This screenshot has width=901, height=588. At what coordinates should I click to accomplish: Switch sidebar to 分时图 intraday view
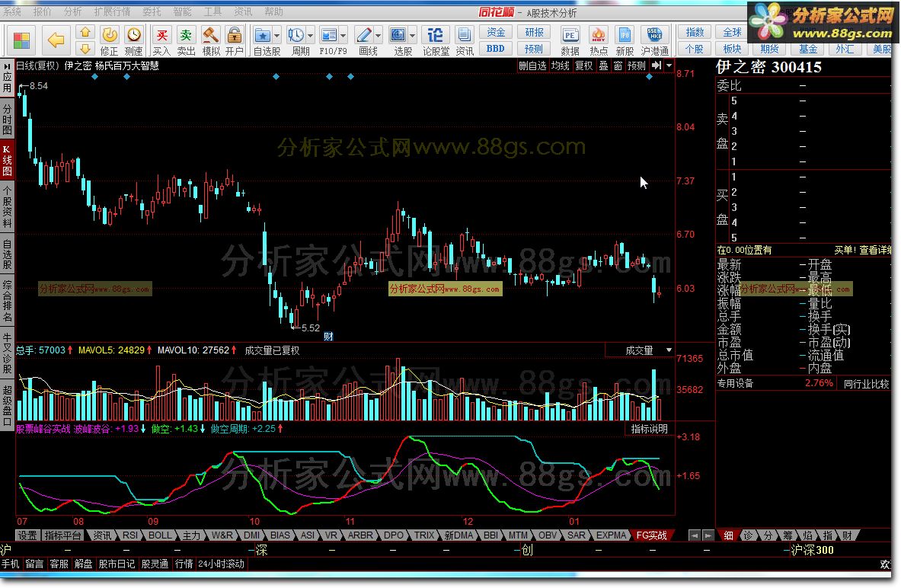[7, 120]
